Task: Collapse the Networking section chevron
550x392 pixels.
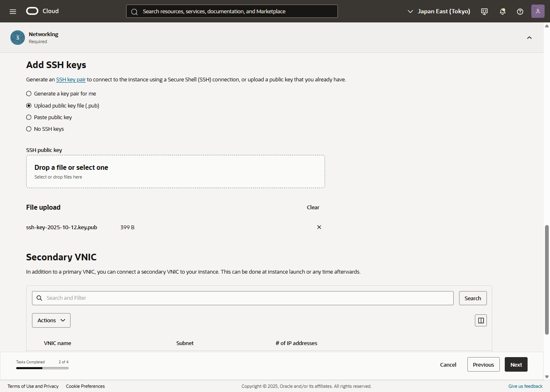Action: click(529, 38)
